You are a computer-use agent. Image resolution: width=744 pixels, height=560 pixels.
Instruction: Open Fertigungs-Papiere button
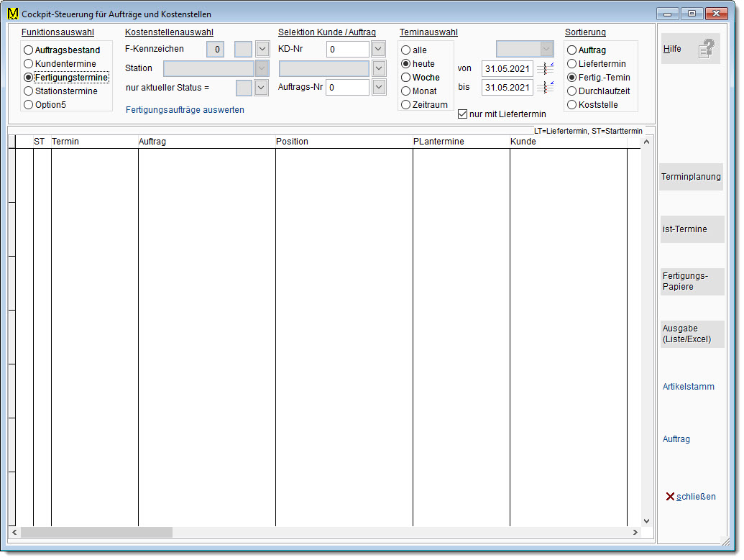click(692, 281)
